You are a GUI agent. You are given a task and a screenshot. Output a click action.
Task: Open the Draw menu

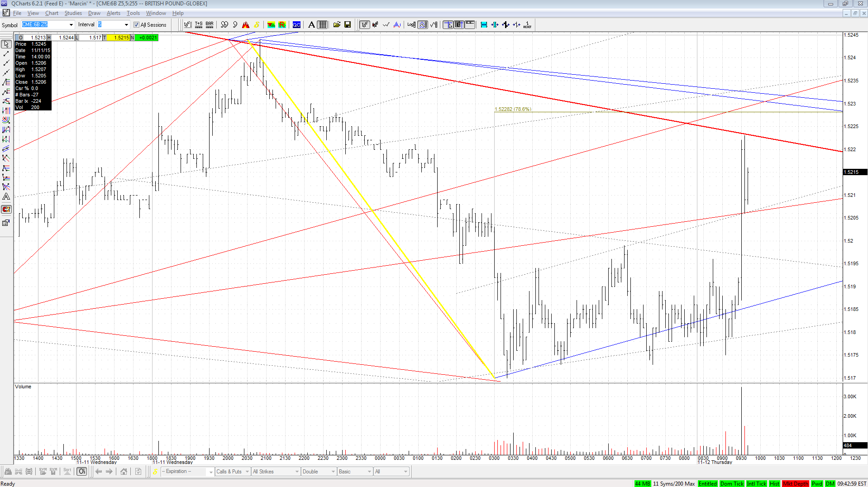click(x=94, y=13)
